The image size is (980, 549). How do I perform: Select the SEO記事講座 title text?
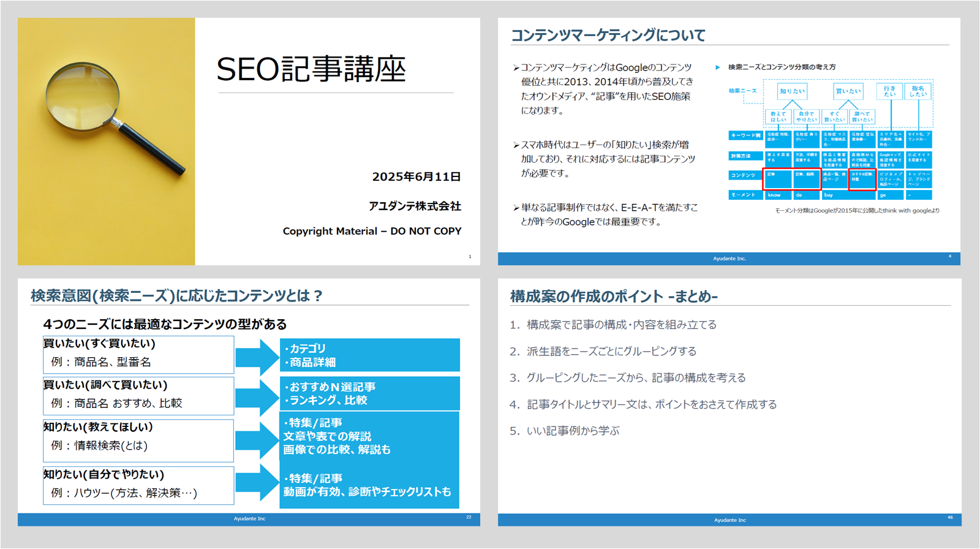[311, 69]
